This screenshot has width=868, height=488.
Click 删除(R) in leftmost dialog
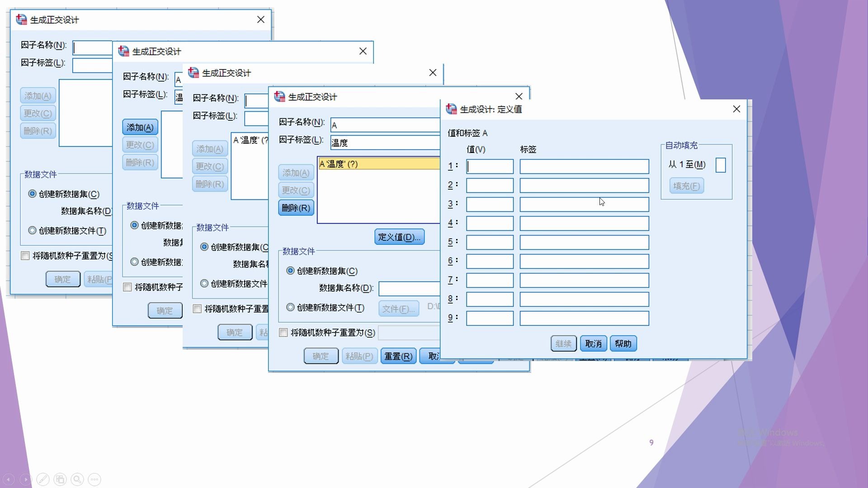(x=38, y=131)
